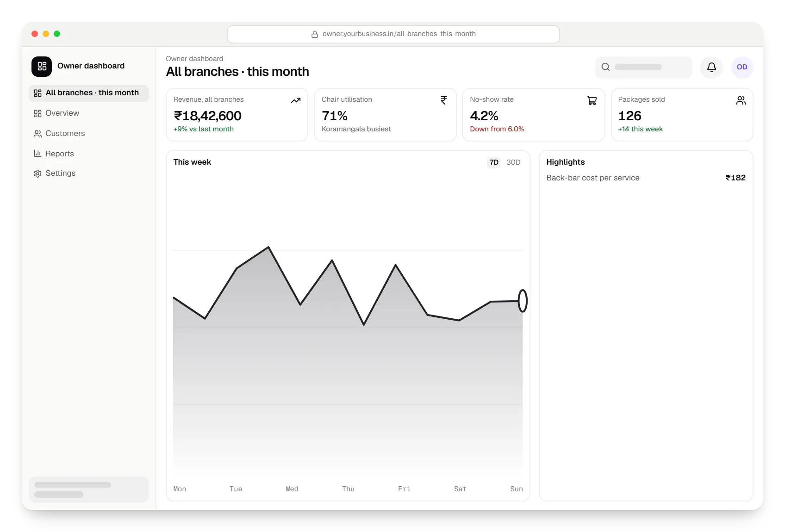Viewport: 785px width, 532px height.
Task: Click the Owner dashboard sidebar title
Action: pyautogui.click(x=91, y=66)
